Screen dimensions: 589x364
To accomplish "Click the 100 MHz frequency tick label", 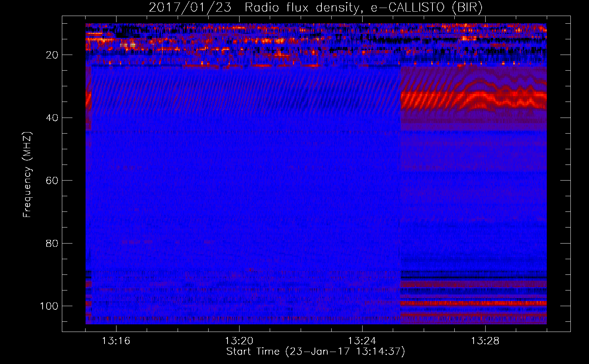I will (49, 306).
